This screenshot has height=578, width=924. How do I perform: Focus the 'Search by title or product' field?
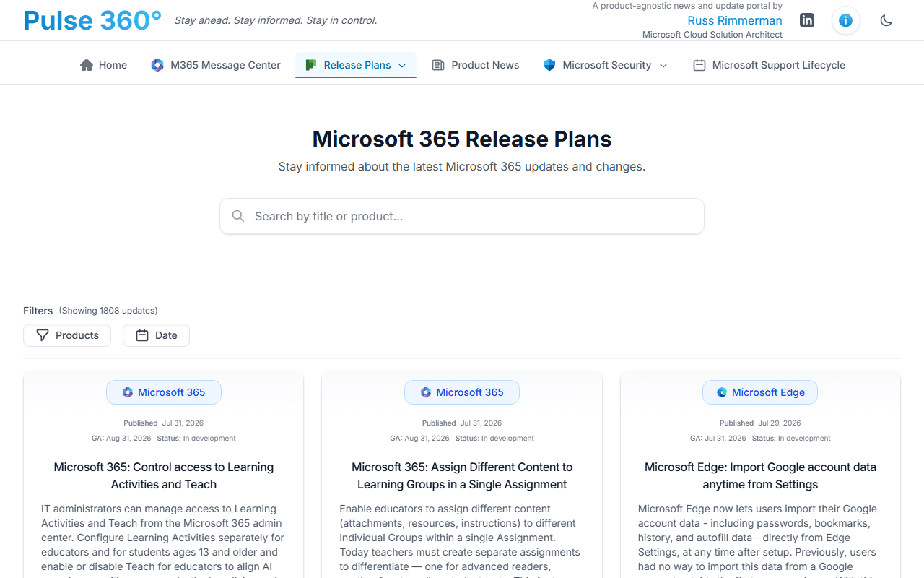[462, 216]
